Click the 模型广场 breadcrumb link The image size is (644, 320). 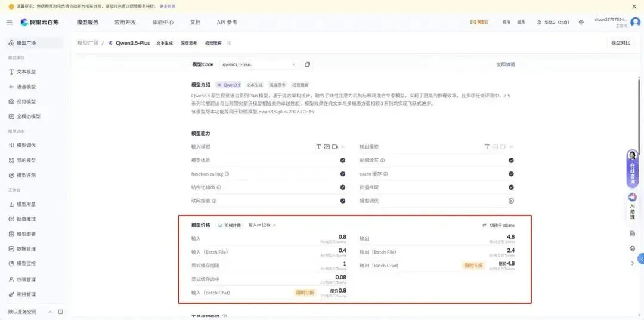click(88, 43)
